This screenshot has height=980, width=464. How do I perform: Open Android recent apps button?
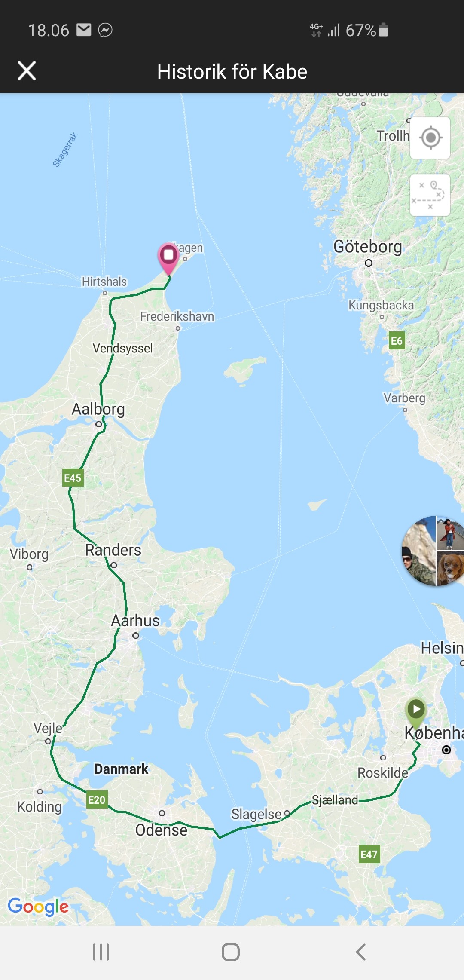(101, 952)
